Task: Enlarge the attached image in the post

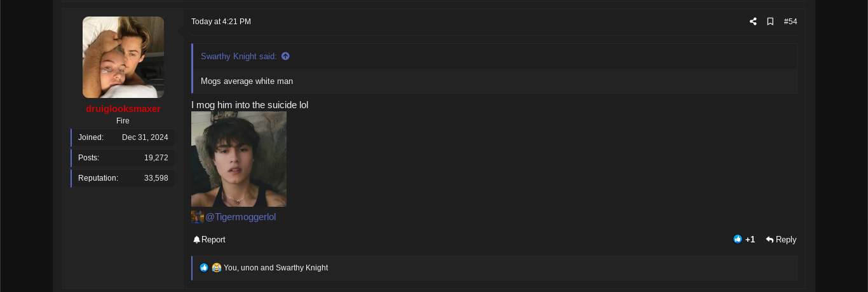Action: coord(239,159)
